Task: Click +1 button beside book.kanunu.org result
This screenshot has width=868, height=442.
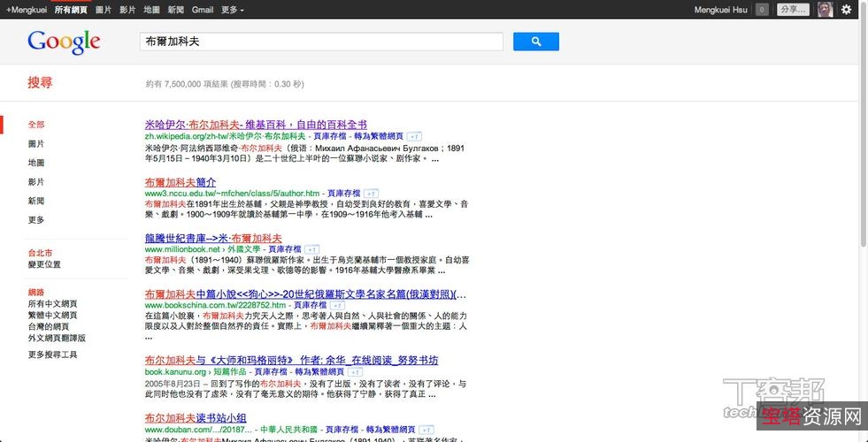Action: tap(356, 372)
